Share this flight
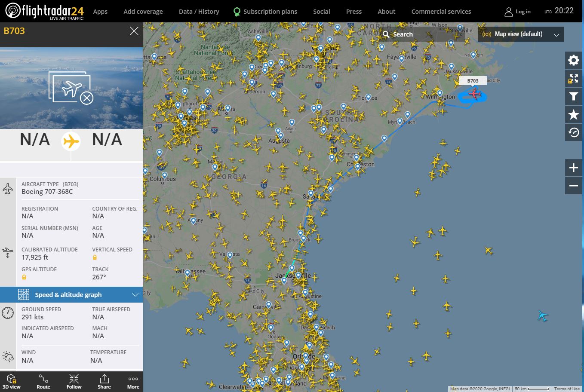 coord(104,381)
